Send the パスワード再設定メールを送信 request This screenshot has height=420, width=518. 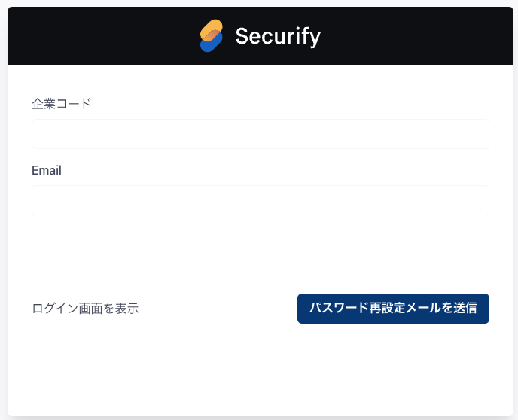393,309
